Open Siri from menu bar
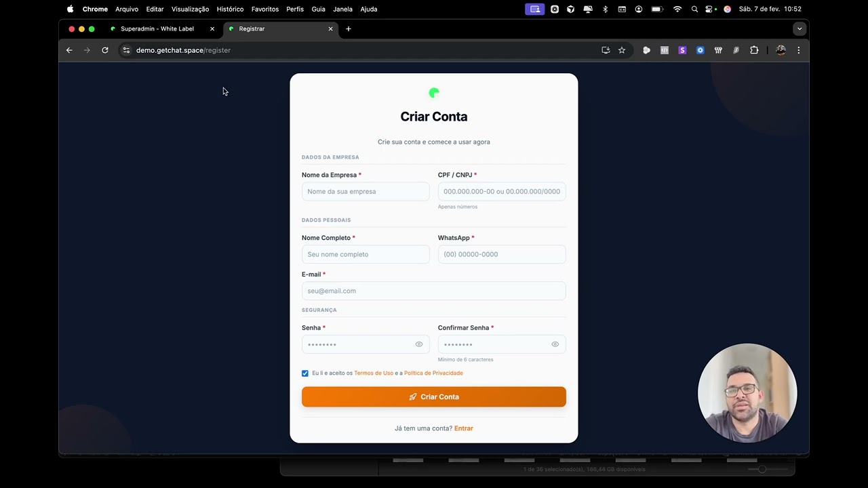868x488 pixels. pos(727,9)
